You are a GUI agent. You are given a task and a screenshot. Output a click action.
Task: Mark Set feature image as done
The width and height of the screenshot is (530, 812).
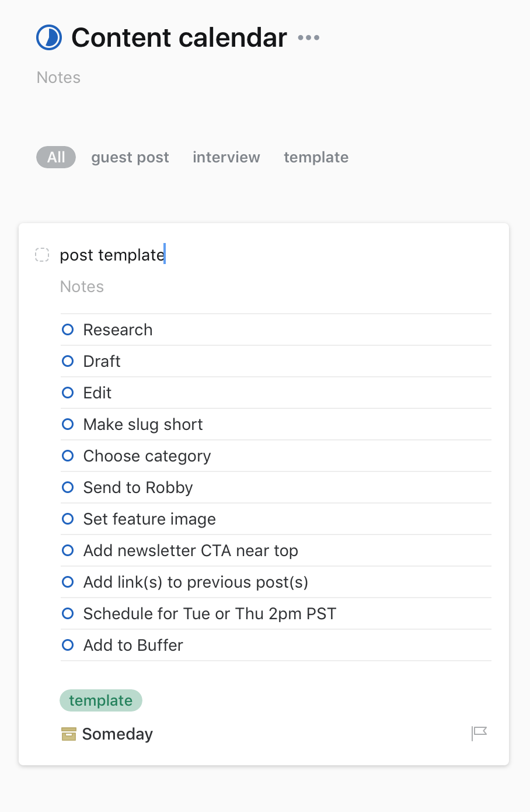pos(68,519)
